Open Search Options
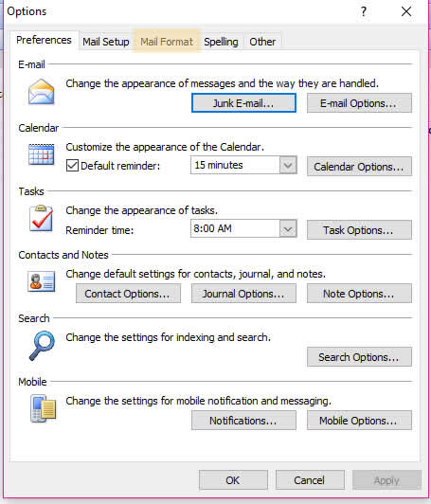The image size is (431, 504). click(359, 357)
